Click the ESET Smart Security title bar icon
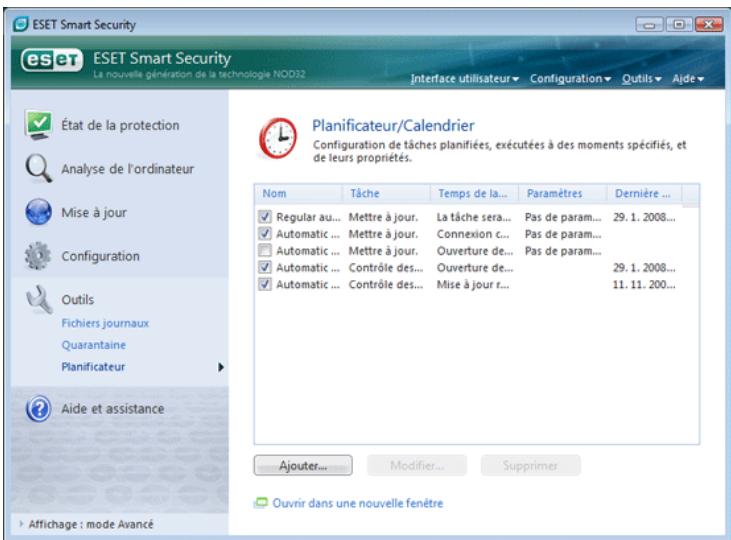Viewport: 731px width, 540px height. tap(21, 24)
